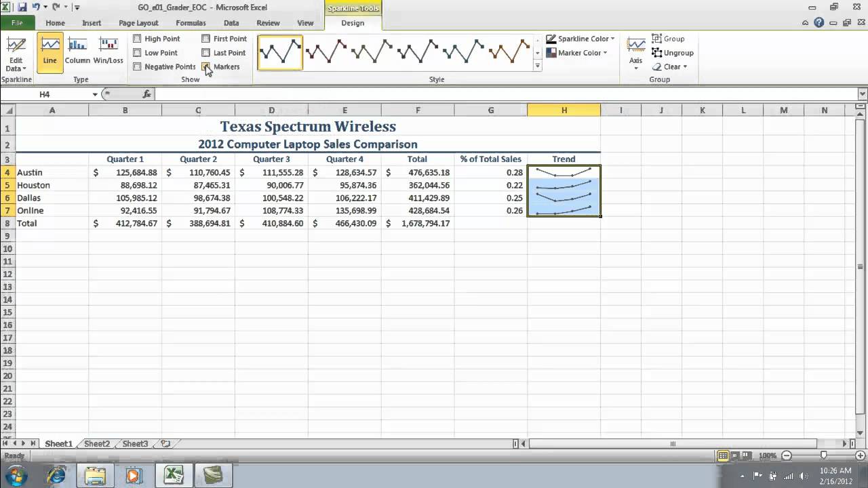Click the zoom in plus button
868x488 pixels.
point(859,456)
